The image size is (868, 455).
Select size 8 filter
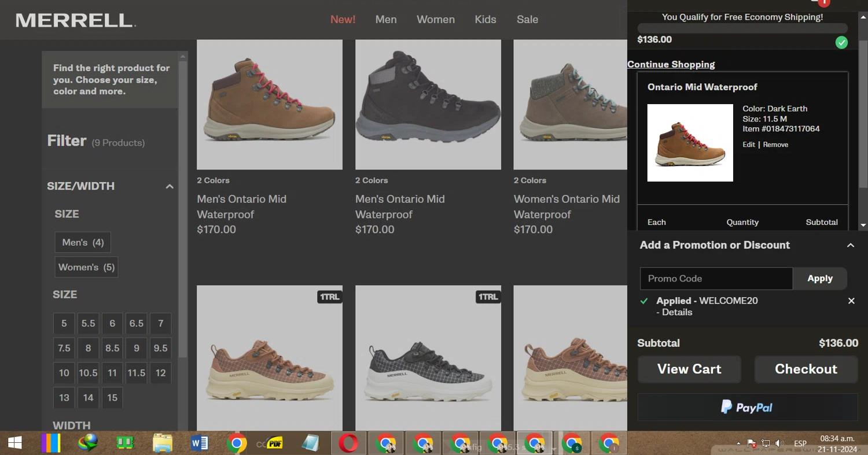pos(88,348)
